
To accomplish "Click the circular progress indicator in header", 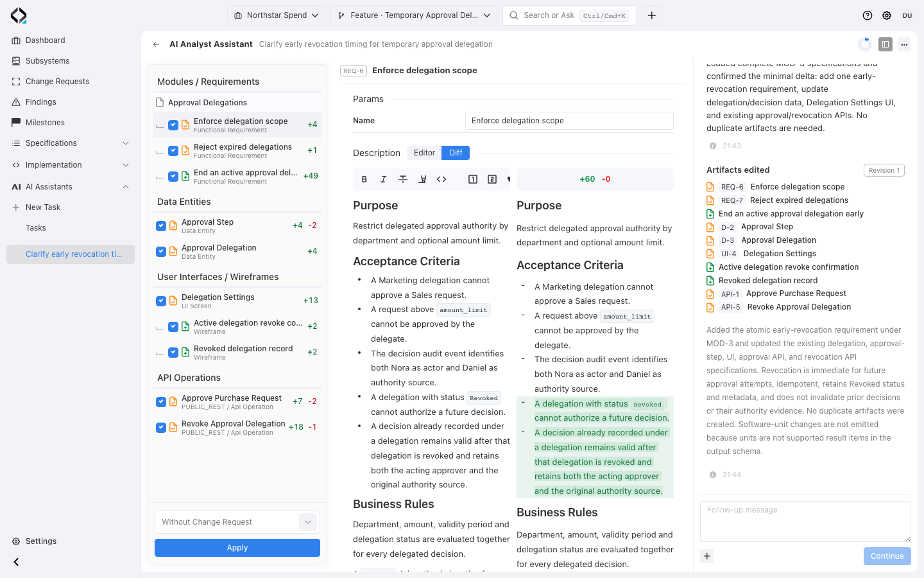I will click(865, 44).
